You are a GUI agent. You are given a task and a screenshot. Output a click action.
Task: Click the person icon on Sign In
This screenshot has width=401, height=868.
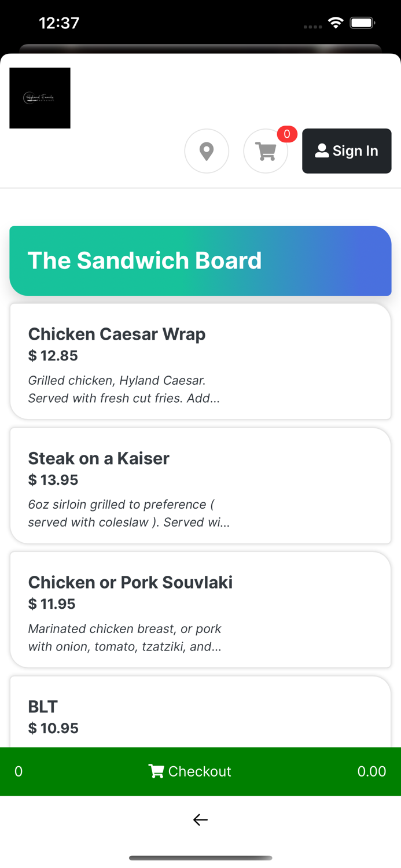(322, 151)
